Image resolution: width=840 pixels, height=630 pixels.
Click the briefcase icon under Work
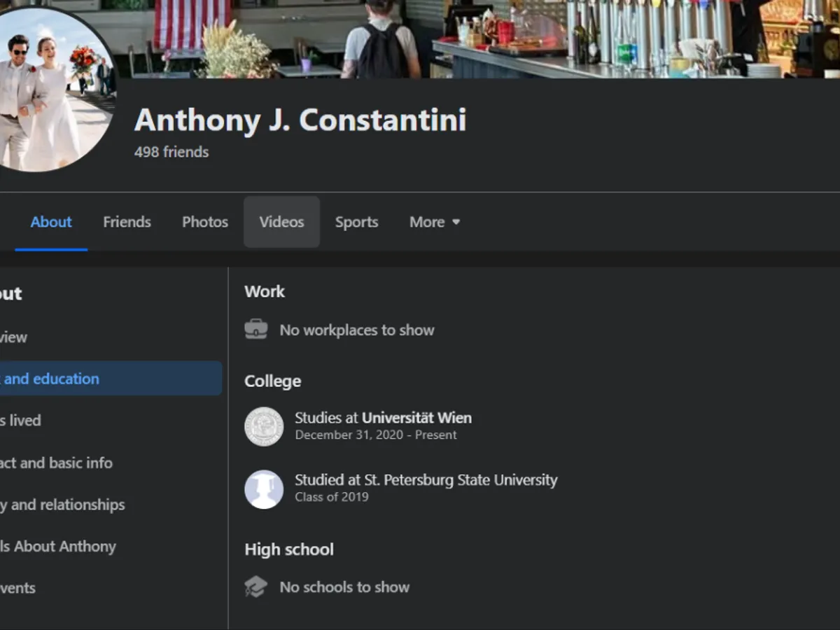pyautogui.click(x=256, y=330)
